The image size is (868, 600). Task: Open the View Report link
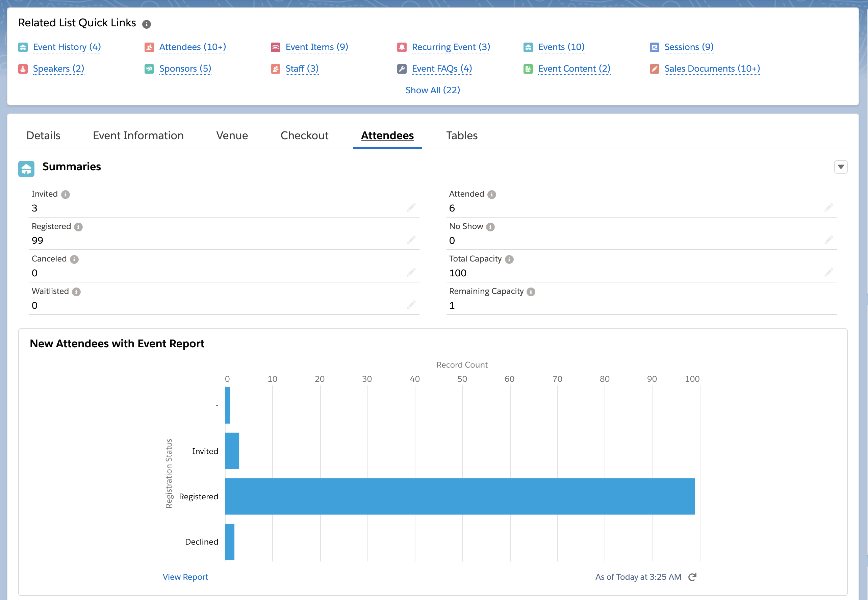185,577
